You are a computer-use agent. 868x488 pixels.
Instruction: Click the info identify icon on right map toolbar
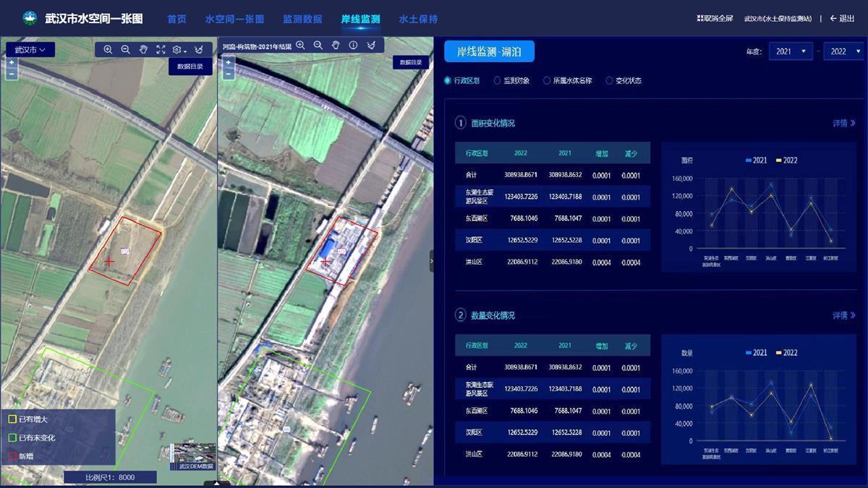tap(353, 45)
